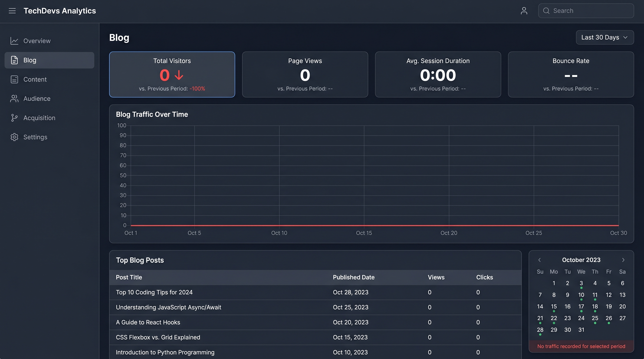The width and height of the screenshot is (644, 359).
Task: Click the Audience people icon
Action: [x=14, y=99]
